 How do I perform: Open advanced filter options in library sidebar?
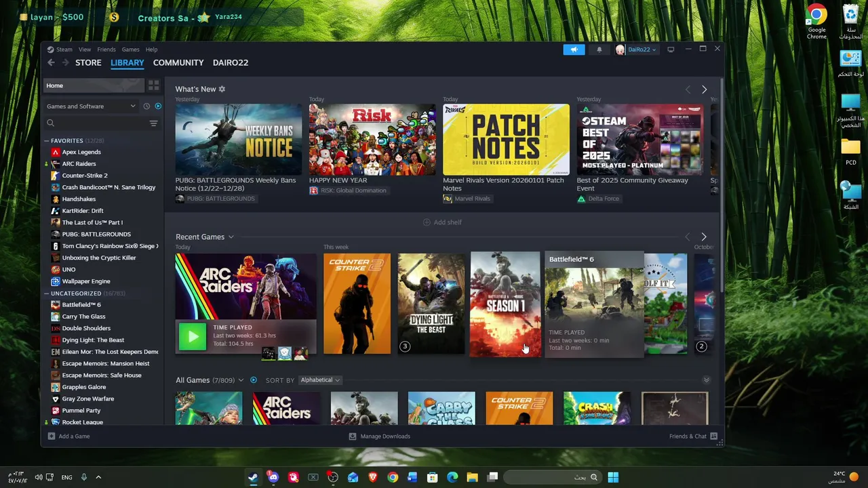(x=153, y=123)
